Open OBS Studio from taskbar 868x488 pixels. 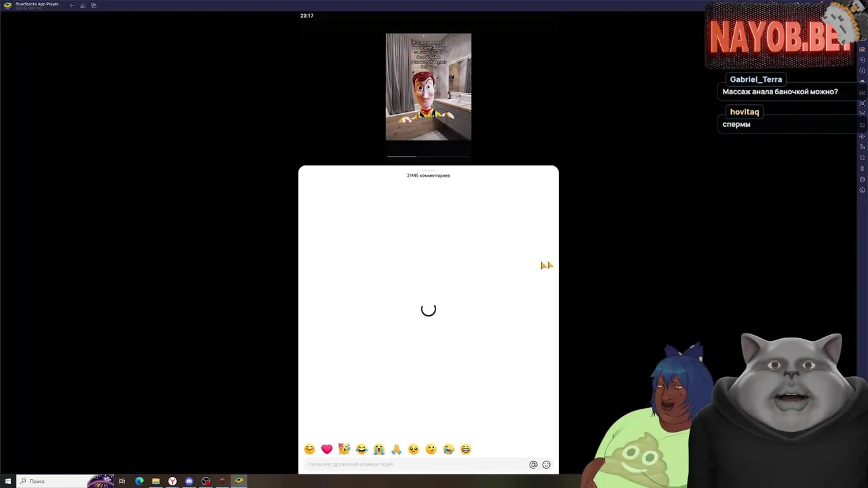206,481
